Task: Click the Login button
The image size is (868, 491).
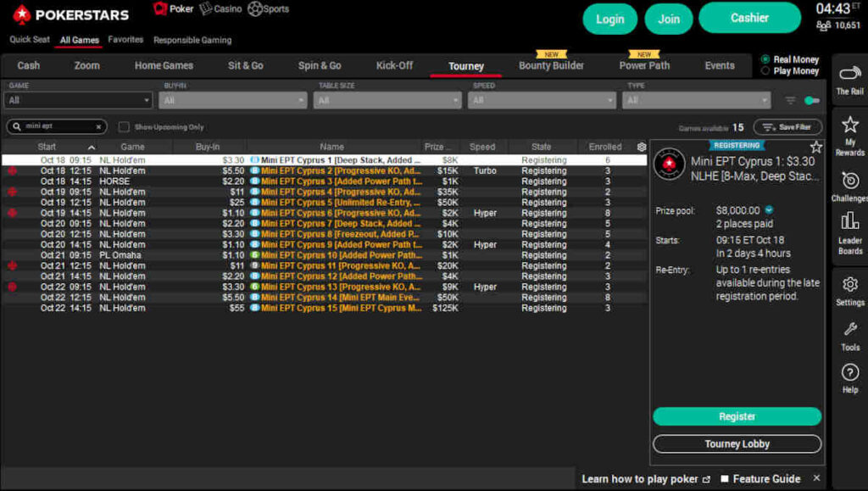Action: [x=610, y=20]
